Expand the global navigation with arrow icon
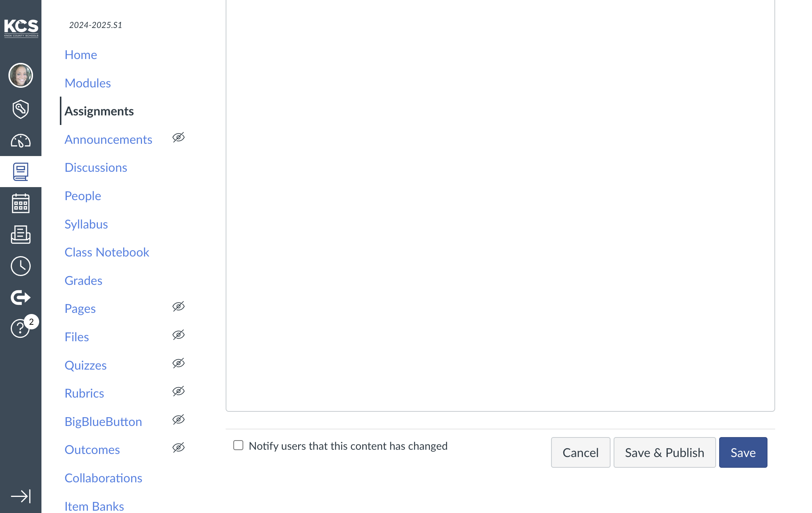Screen dimensions: 812x513 [21, 496]
